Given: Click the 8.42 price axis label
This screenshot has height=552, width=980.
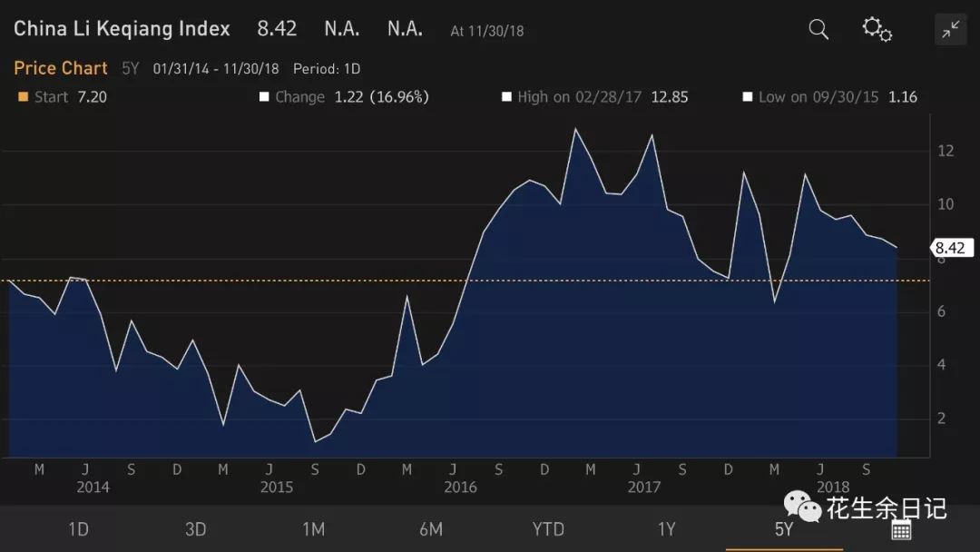Looking at the screenshot, I should (951, 247).
